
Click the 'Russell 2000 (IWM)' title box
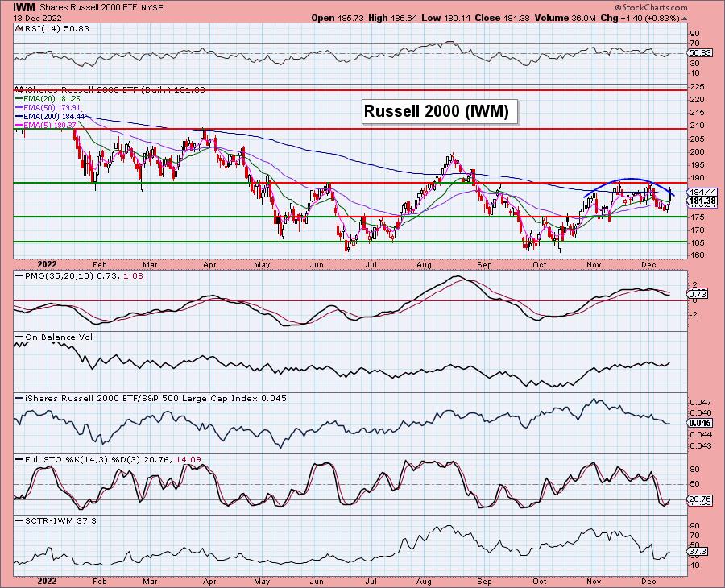click(439, 111)
